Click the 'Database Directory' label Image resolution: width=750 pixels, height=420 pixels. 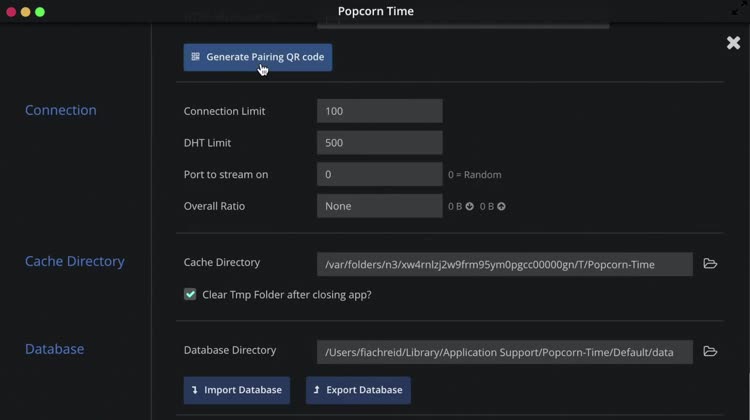click(230, 350)
